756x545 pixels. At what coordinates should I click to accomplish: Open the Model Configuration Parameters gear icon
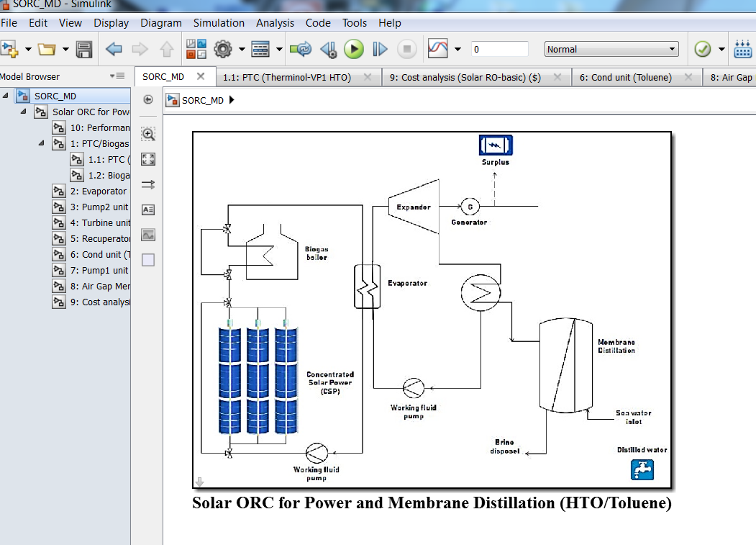(x=222, y=49)
